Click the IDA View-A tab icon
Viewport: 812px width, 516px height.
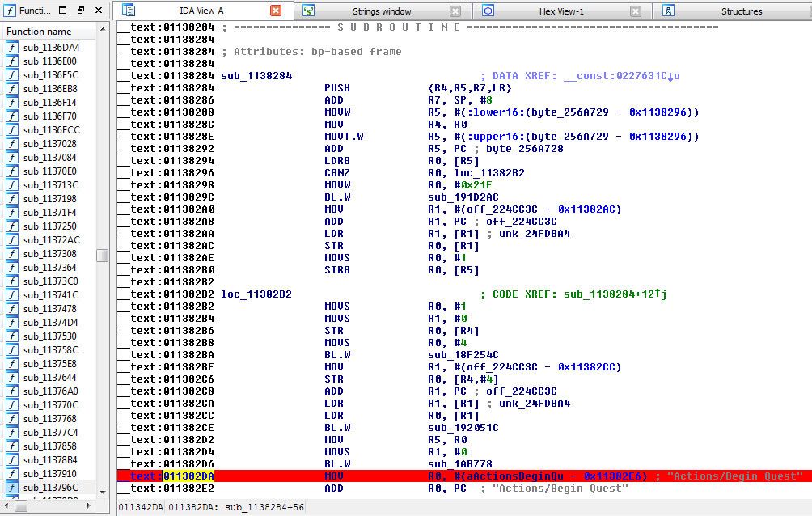point(129,11)
